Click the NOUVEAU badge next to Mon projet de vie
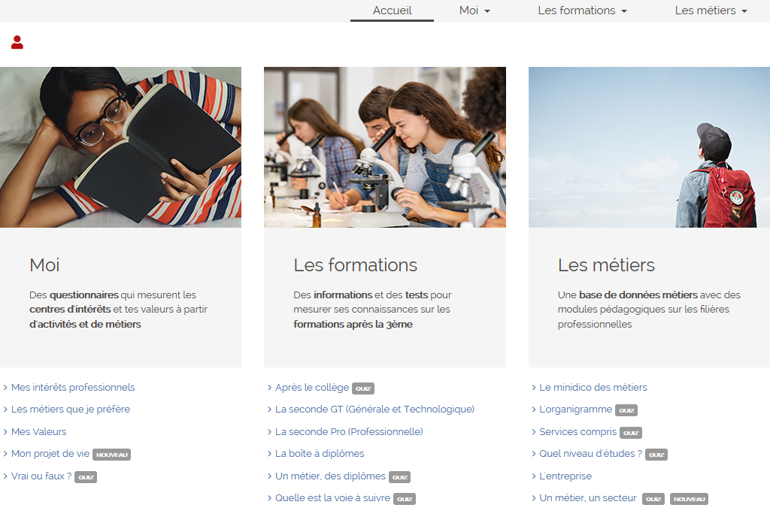 coord(111,455)
